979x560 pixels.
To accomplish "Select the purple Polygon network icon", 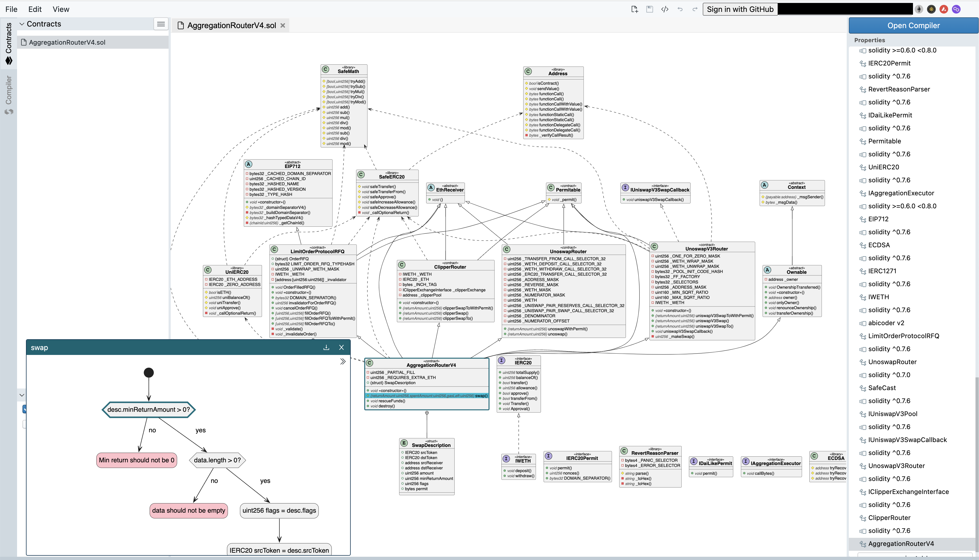I will pos(956,9).
